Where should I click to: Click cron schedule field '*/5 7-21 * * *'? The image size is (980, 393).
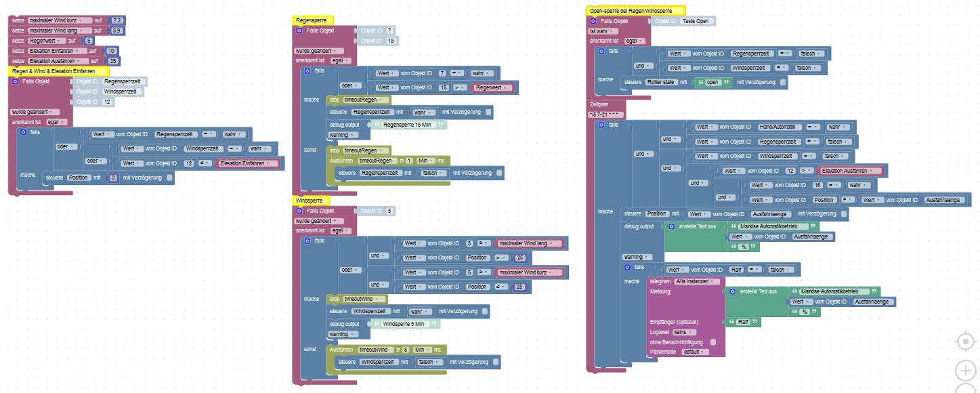point(604,114)
